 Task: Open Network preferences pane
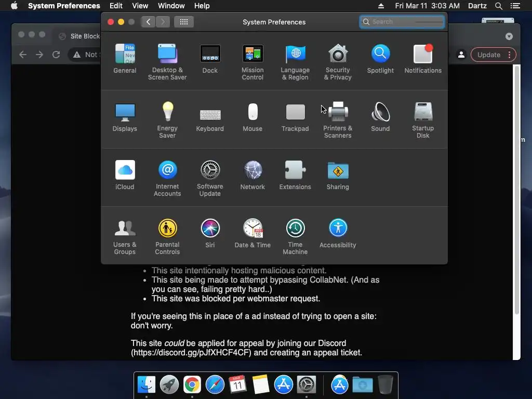click(x=252, y=175)
